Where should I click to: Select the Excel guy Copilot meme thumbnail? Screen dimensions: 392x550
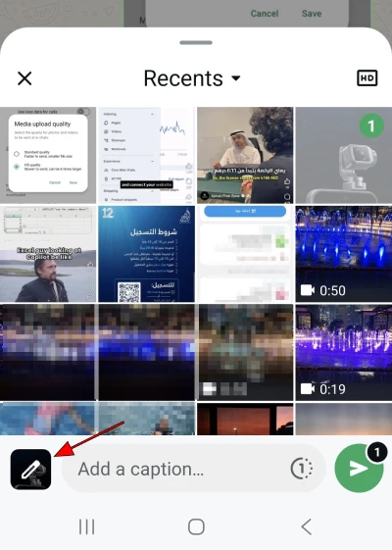click(x=48, y=254)
